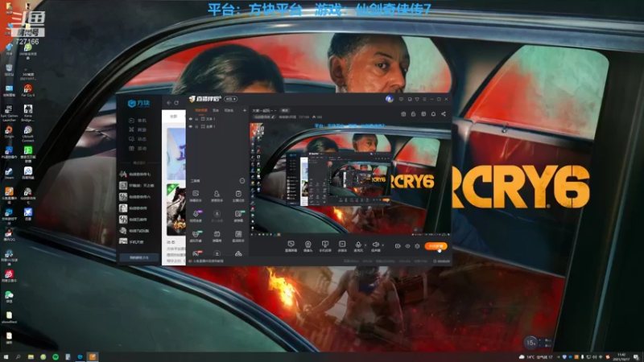Expand the speaker dropdown arrow
The image size is (644, 362).
coord(383,245)
